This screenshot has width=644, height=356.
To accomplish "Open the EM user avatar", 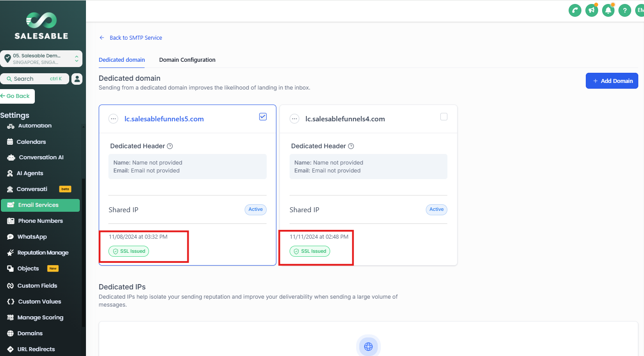I will [640, 10].
